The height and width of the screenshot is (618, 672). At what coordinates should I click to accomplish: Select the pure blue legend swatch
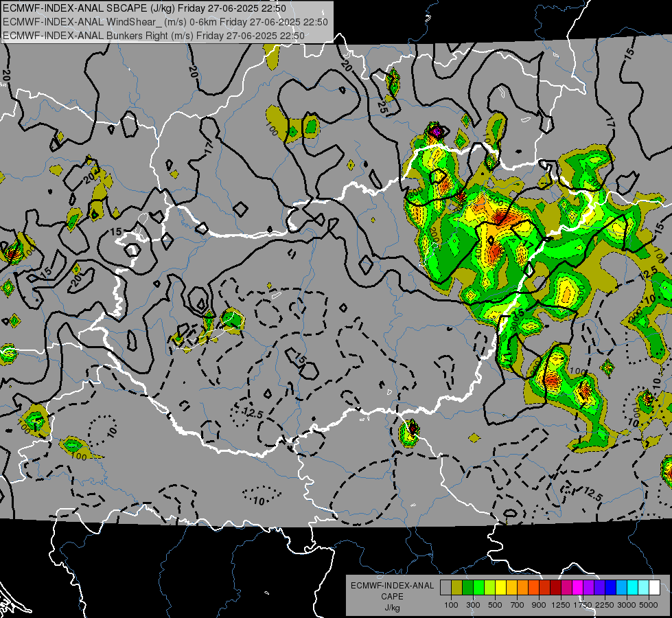coord(610,587)
